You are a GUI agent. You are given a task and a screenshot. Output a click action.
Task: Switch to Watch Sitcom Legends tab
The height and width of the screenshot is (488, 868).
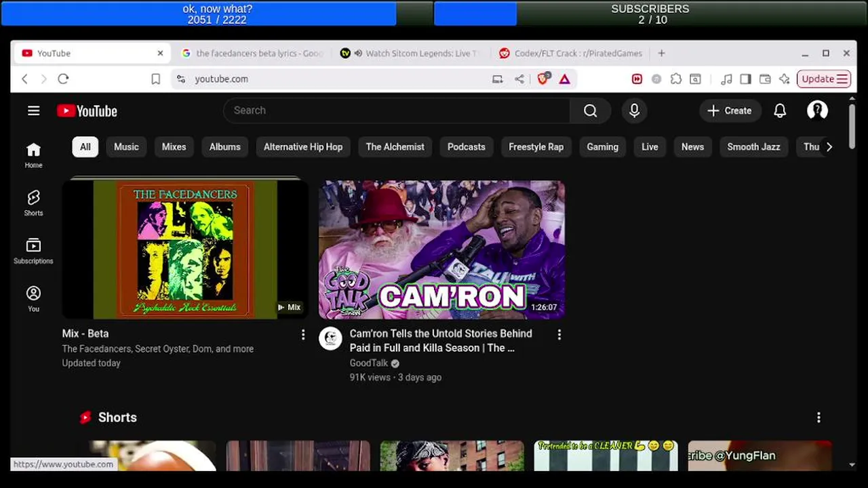click(x=411, y=54)
